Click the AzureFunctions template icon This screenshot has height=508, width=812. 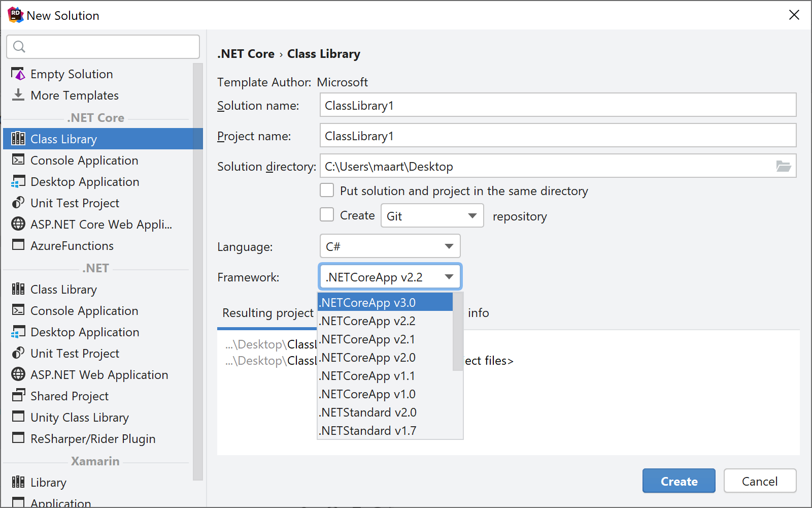[x=18, y=245]
